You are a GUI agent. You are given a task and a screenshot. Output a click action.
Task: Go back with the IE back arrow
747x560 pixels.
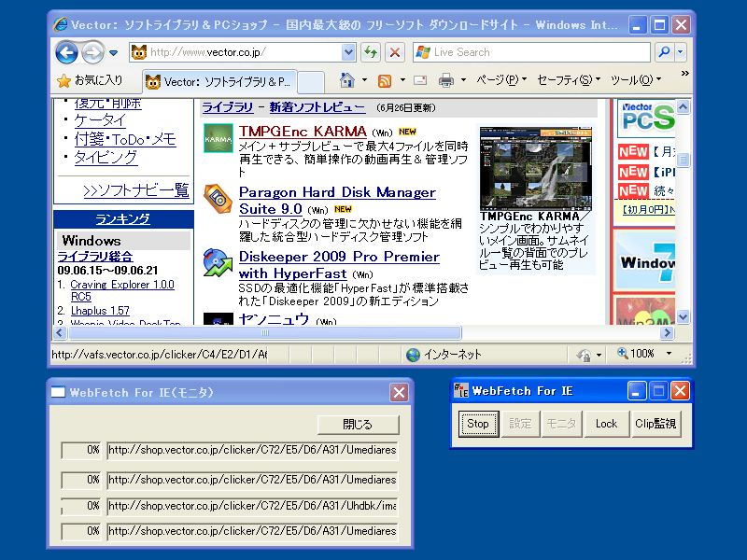coord(66,52)
